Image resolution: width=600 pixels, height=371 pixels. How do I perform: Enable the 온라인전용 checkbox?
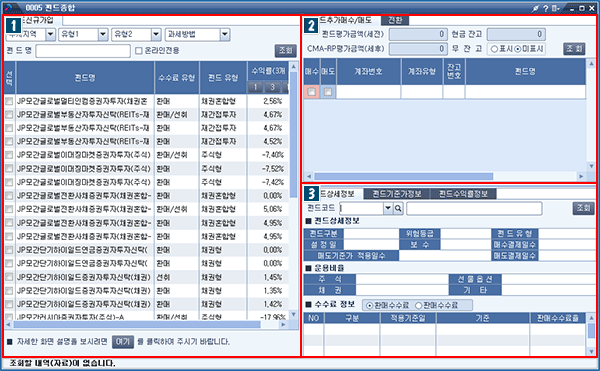coord(139,50)
